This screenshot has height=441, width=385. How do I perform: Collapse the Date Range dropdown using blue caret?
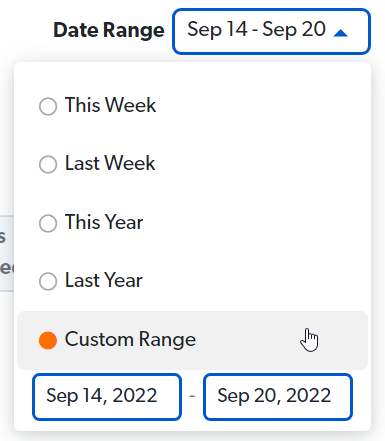[x=340, y=33]
